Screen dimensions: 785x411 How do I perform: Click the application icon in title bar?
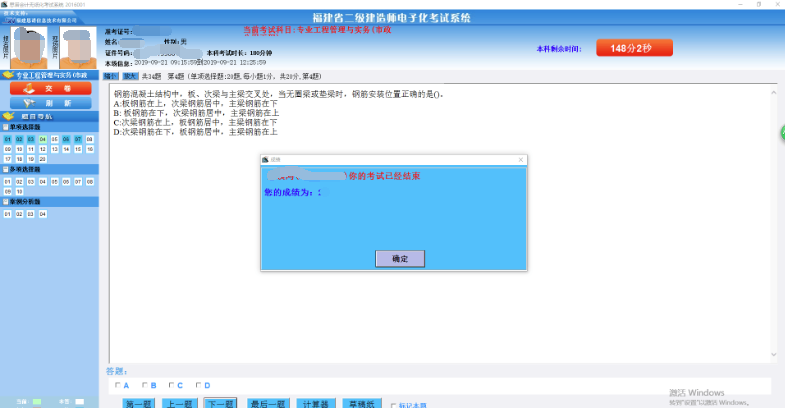4,4
